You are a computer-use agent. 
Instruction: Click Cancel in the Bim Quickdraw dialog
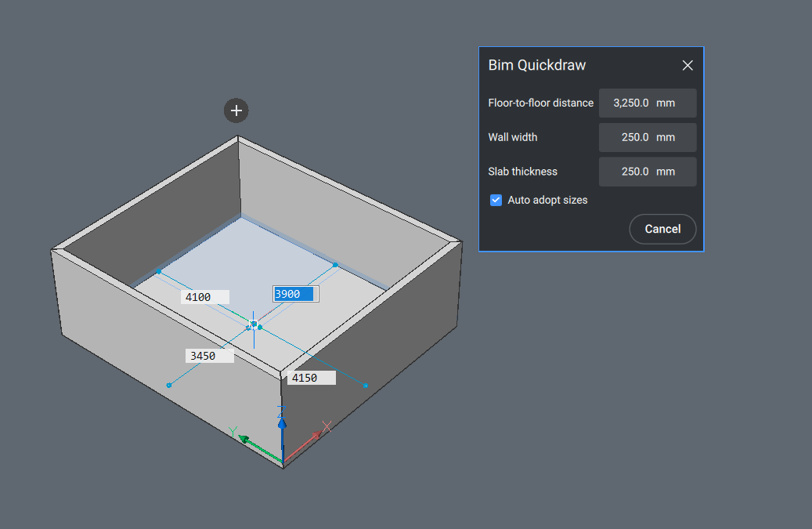pos(662,229)
